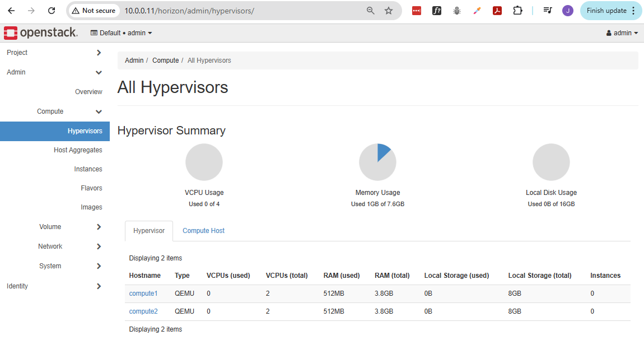Open the browser Extensions puzzle icon
This screenshot has width=644, height=354.
[x=517, y=11]
